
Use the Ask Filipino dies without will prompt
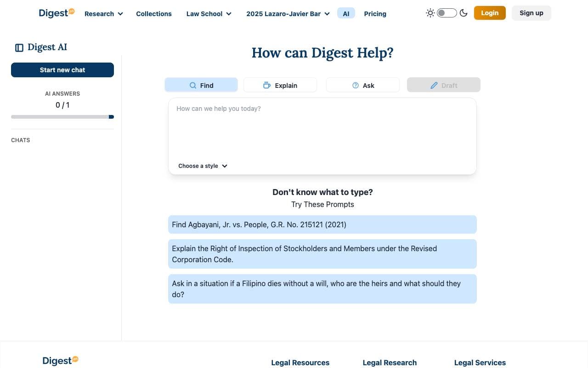[x=322, y=289]
